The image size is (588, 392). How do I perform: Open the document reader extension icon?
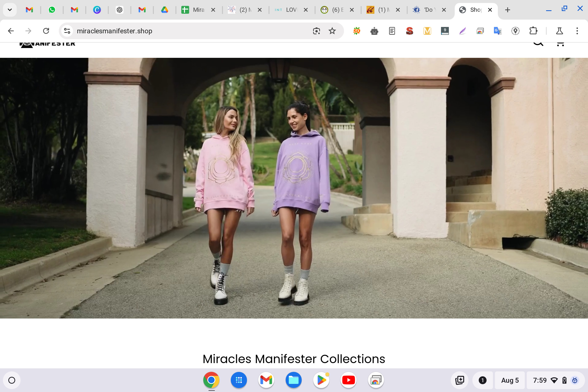[392, 31]
